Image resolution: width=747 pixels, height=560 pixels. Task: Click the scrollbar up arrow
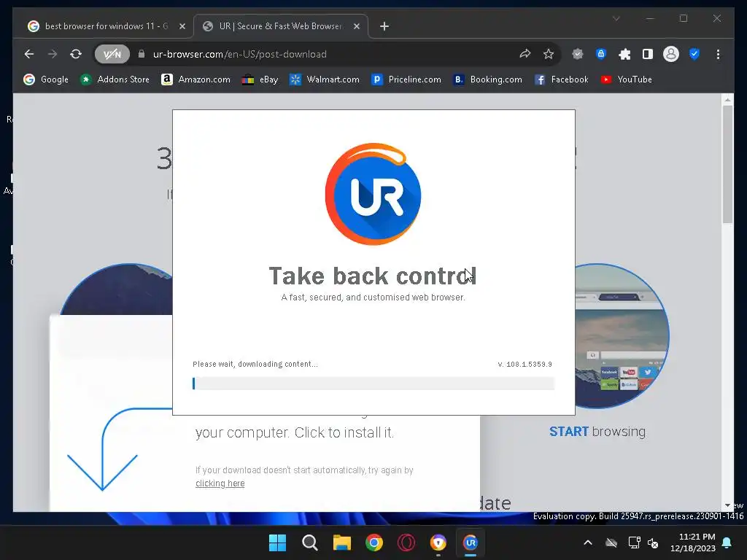point(727,99)
